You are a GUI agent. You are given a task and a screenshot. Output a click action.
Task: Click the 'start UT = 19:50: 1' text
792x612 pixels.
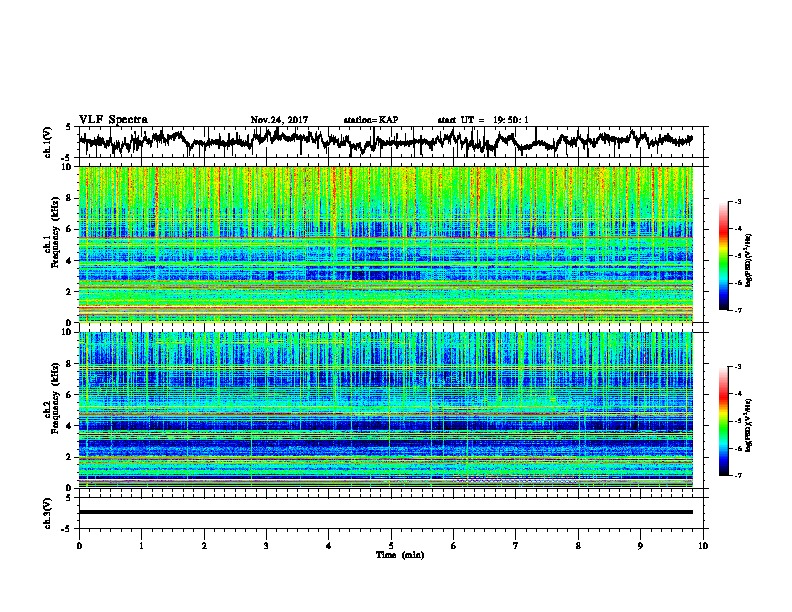(483, 120)
